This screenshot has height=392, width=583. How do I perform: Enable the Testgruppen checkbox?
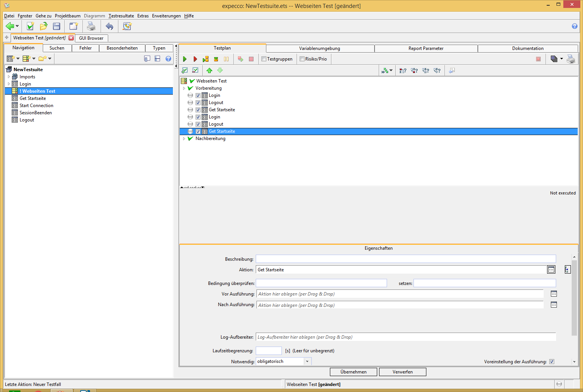(x=264, y=59)
